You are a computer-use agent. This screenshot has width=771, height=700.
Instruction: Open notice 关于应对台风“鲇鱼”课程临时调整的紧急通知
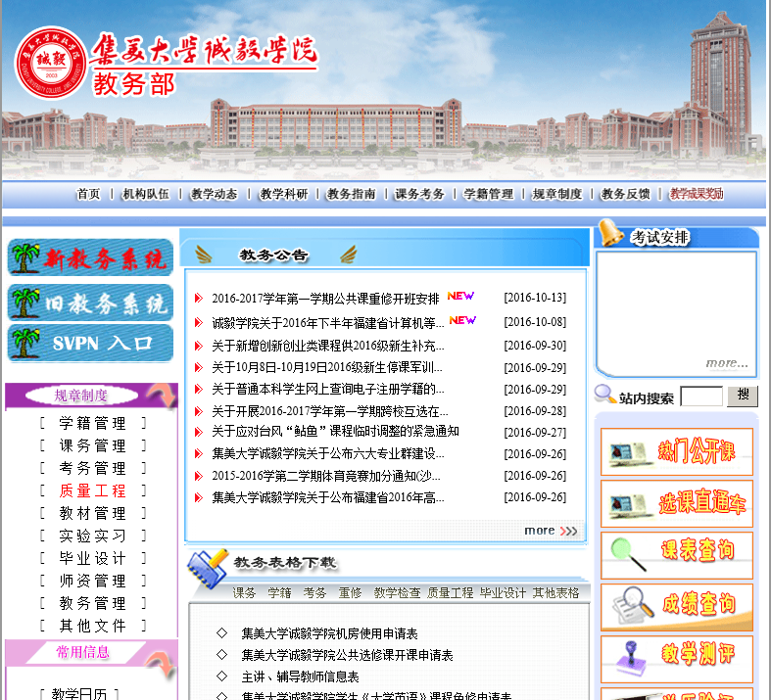335,432
